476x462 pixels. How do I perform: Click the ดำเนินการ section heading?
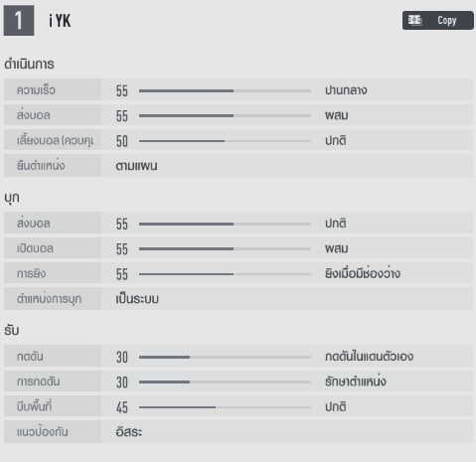point(29,64)
